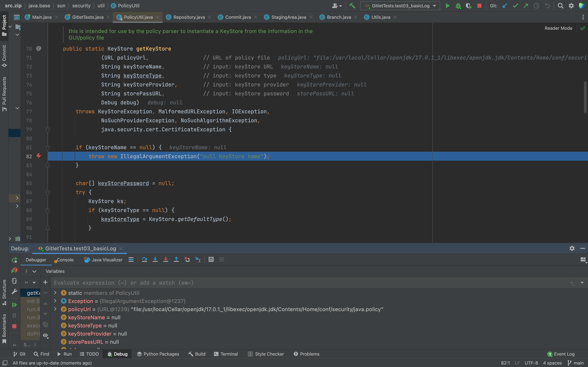The width and height of the screenshot is (588, 367).
Task: Click the Step Out icon
Action: 176,260
